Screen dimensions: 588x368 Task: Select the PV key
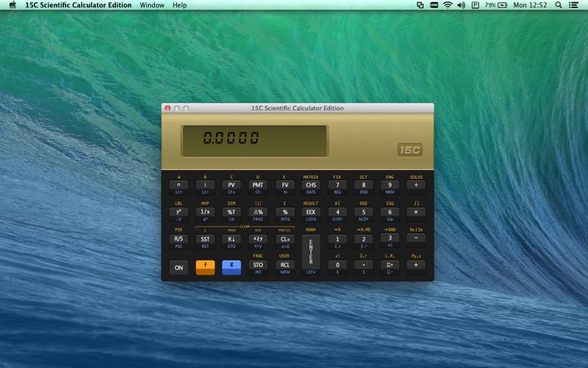[x=232, y=187]
